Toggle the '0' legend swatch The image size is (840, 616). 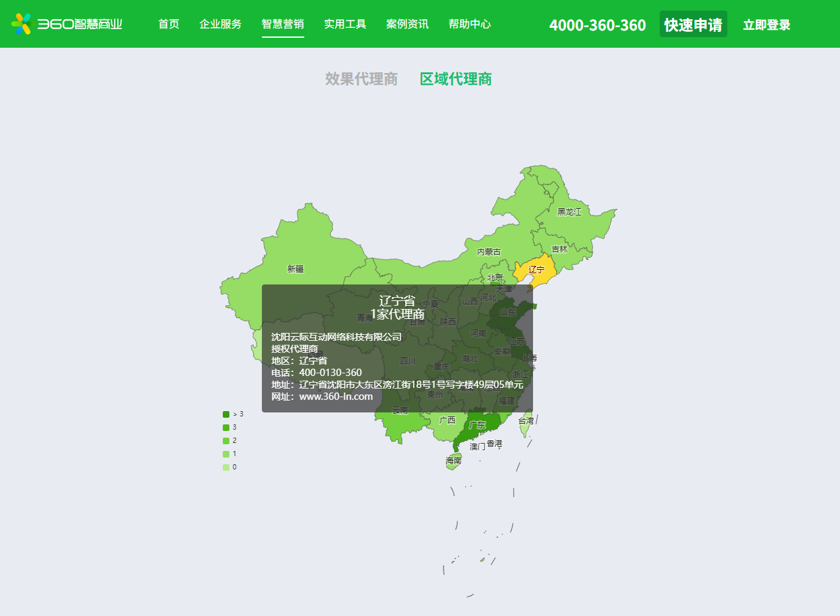click(x=226, y=467)
